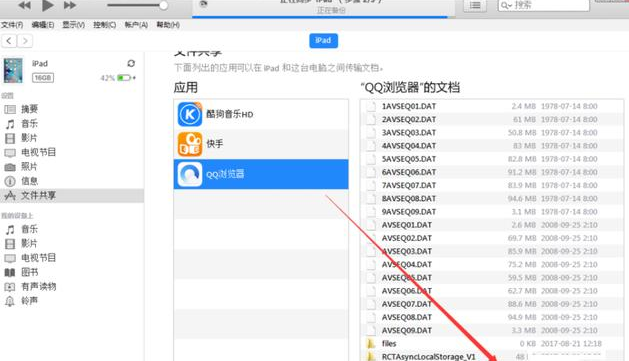The width and height of the screenshot is (629, 361).
Task: Select 文件共享 in the sidebar
Action: click(72, 196)
